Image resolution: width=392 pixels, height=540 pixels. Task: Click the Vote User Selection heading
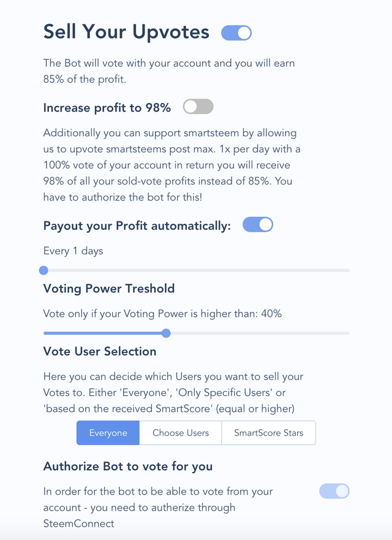coord(100,351)
